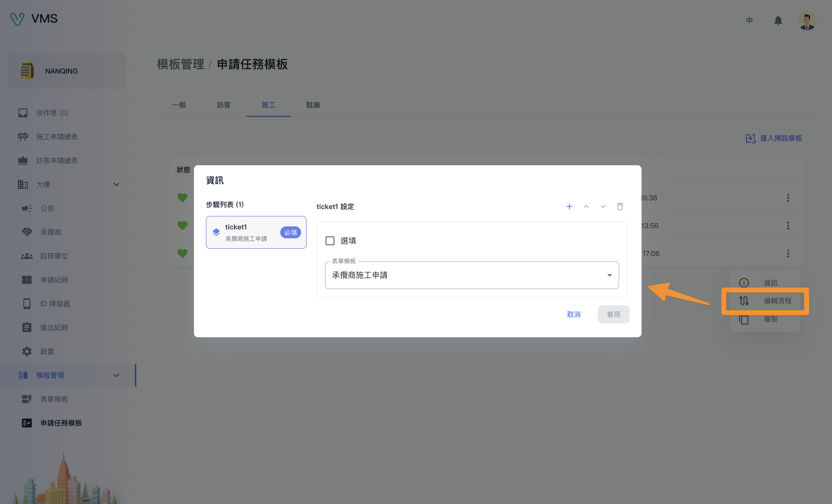The height and width of the screenshot is (504, 832).
Task: Open 進出紀錄 page
Action: point(68,328)
